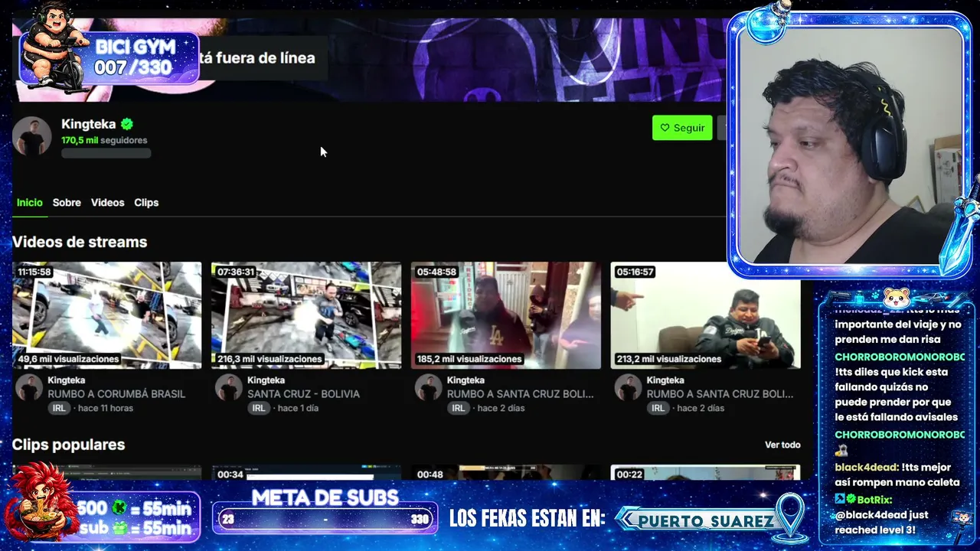Go to the Videos tab
The width and height of the screenshot is (980, 551).
(107, 203)
